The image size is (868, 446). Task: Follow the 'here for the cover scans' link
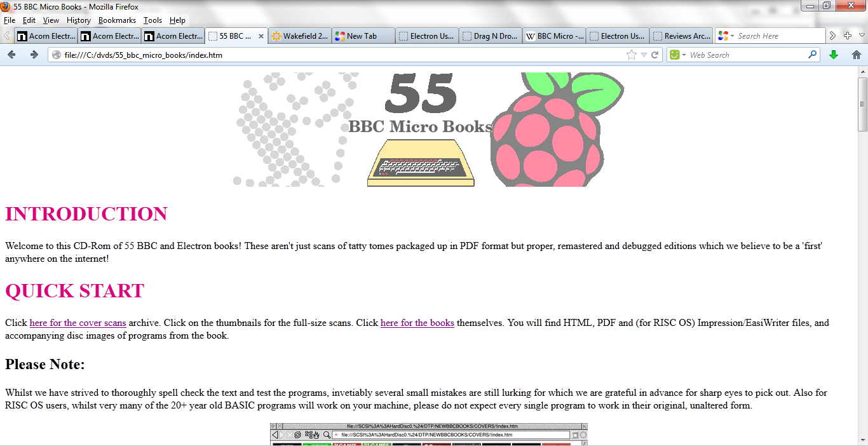pyautogui.click(x=78, y=323)
